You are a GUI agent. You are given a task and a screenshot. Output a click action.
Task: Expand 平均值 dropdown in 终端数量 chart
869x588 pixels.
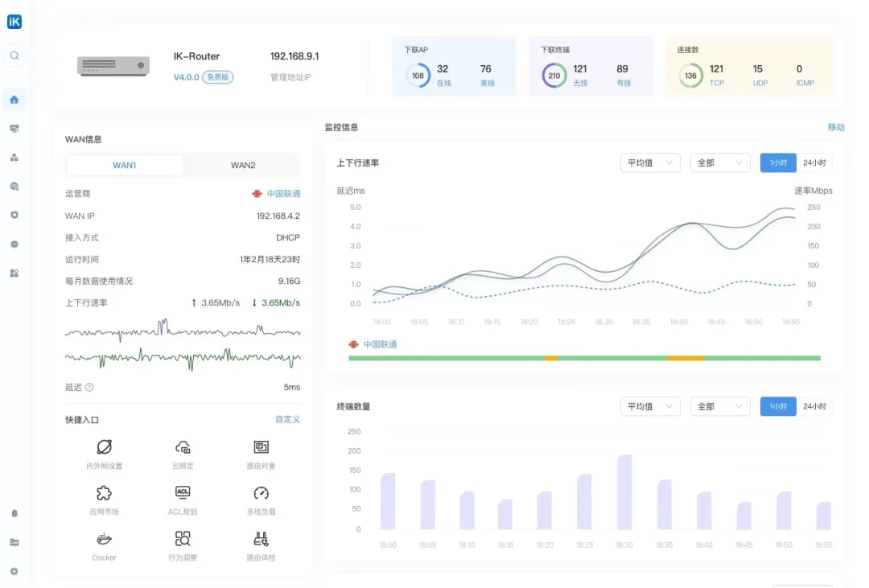[x=650, y=407]
